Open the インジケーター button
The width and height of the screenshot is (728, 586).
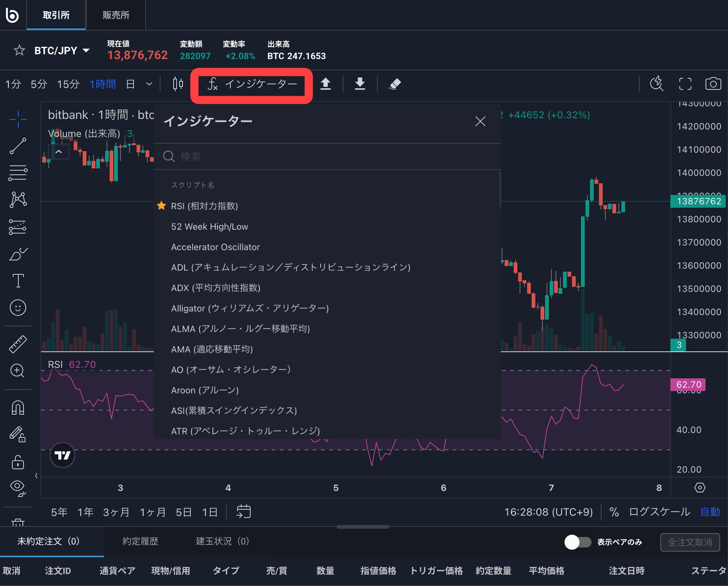(252, 84)
